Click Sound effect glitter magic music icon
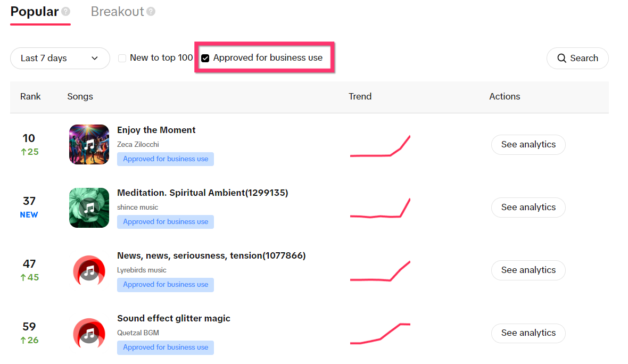Image resolution: width=628 pixels, height=364 pixels. (x=89, y=333)
